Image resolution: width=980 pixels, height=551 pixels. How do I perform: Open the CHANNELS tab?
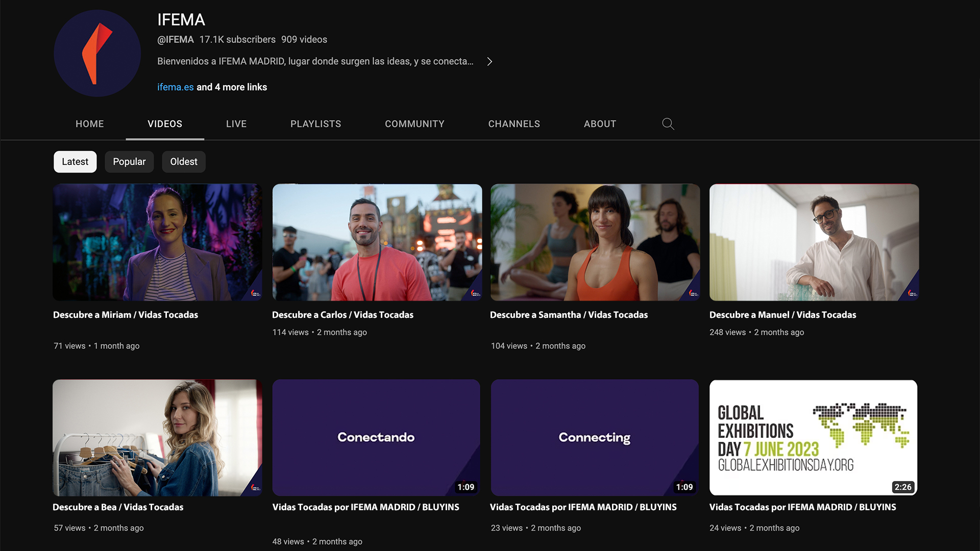point(514,124)
